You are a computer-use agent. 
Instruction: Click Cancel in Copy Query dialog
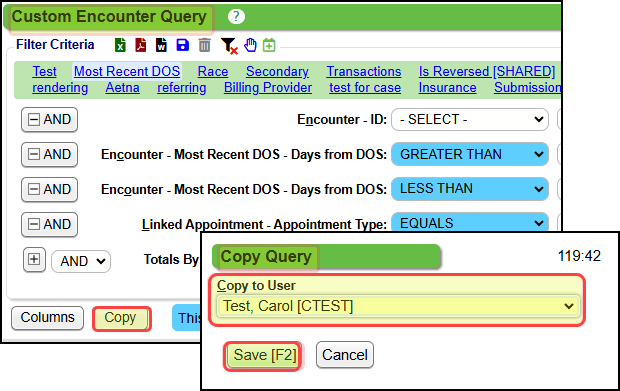click(x=345, y=355)
